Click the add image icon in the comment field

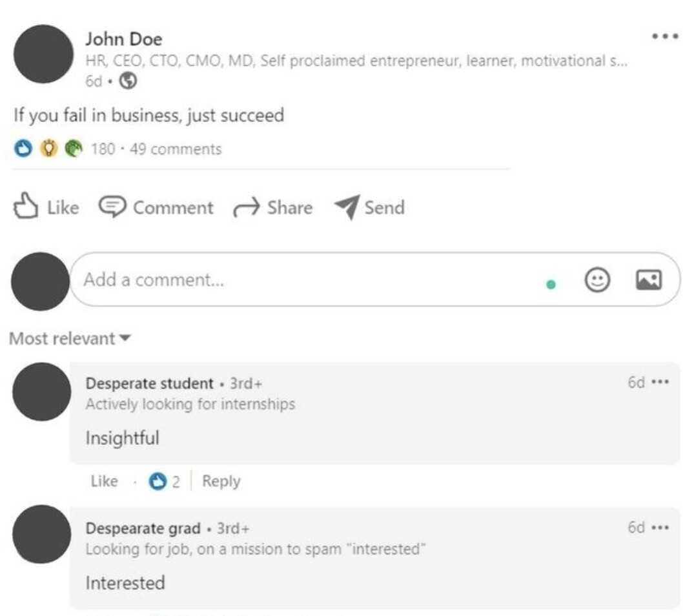pos(649,279)
